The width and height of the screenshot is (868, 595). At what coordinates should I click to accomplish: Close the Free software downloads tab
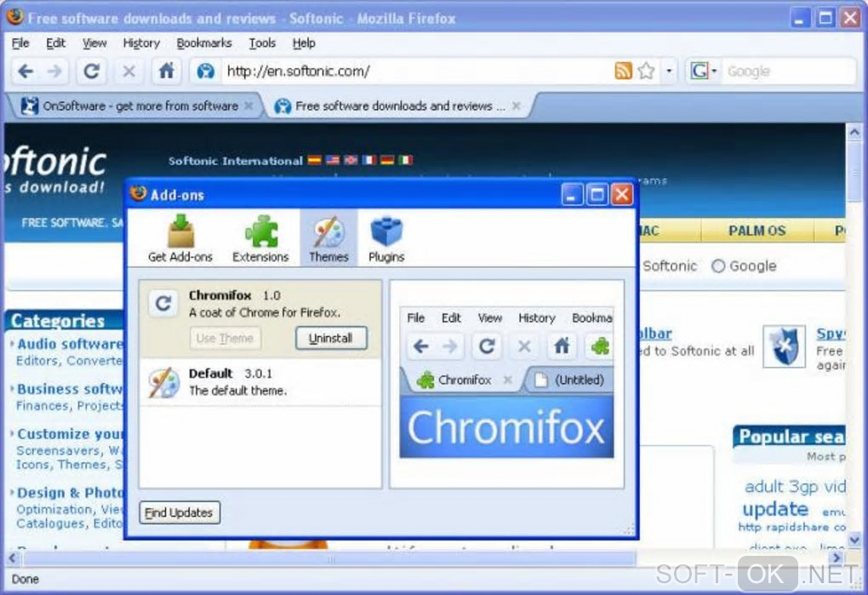click(516, 106)
